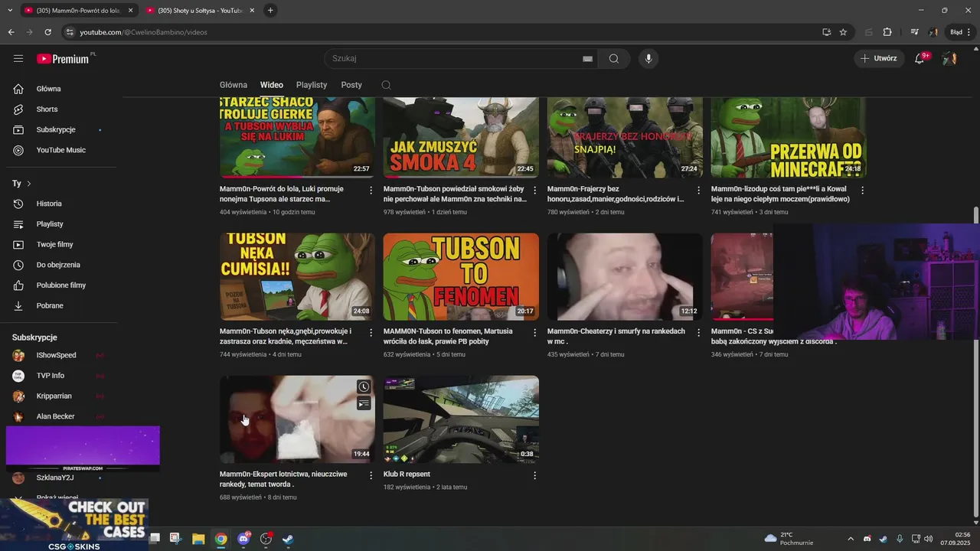Image resolution: width=980 pixels, height=551 pixels.
Task: Open Chrome extensions puzzle icon
Action: point(887,32)
